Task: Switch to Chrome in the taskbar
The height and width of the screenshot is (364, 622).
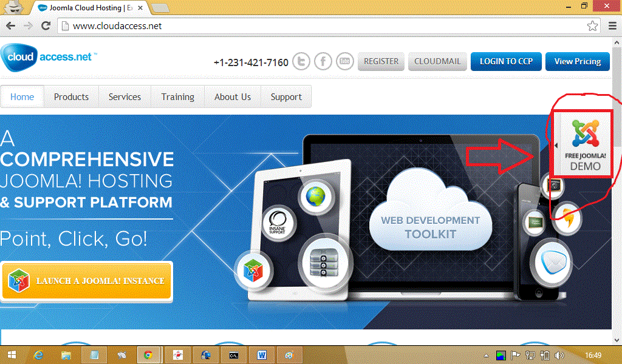Action: [x=148, y=356]
